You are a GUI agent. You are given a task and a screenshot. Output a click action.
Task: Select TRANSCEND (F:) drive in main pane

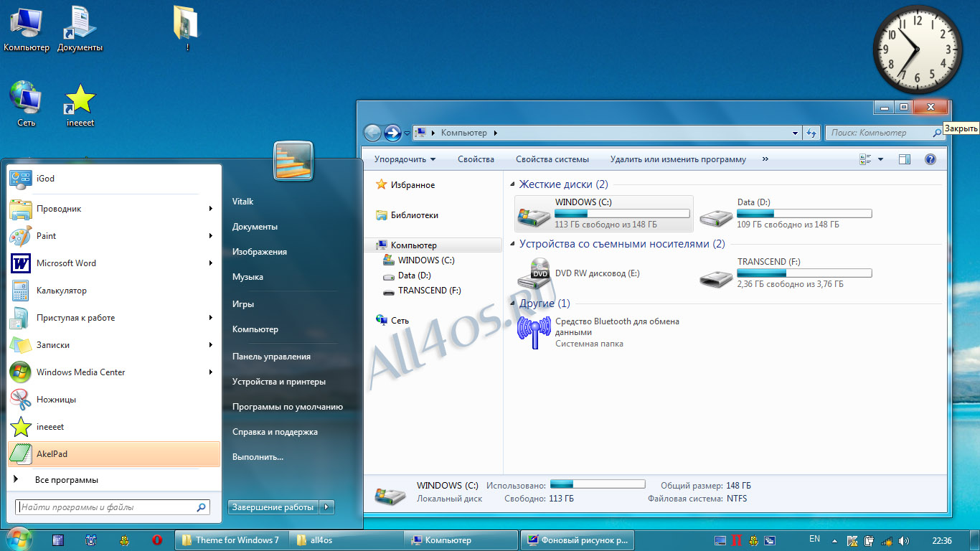point(786,273)
